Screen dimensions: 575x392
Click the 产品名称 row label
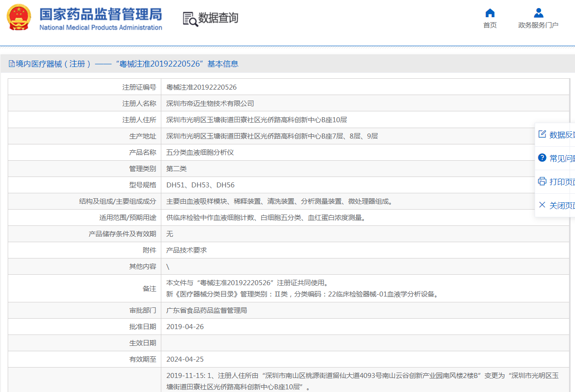143,153
